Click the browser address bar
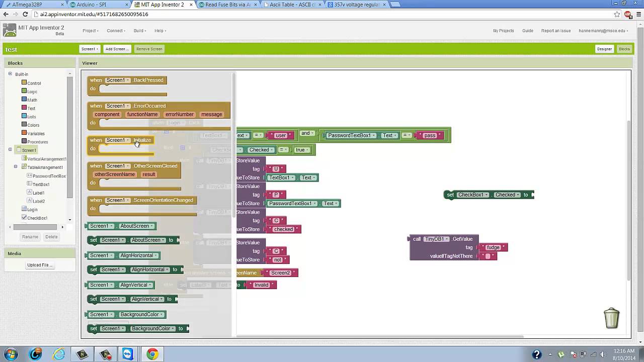 pyautogui.click(x=322, y=15)
